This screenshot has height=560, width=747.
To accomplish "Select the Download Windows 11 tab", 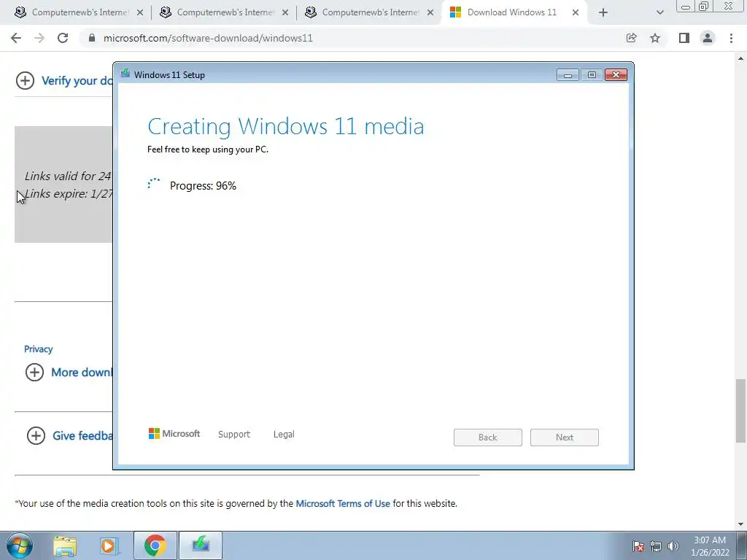I will (x=512, y=12).
